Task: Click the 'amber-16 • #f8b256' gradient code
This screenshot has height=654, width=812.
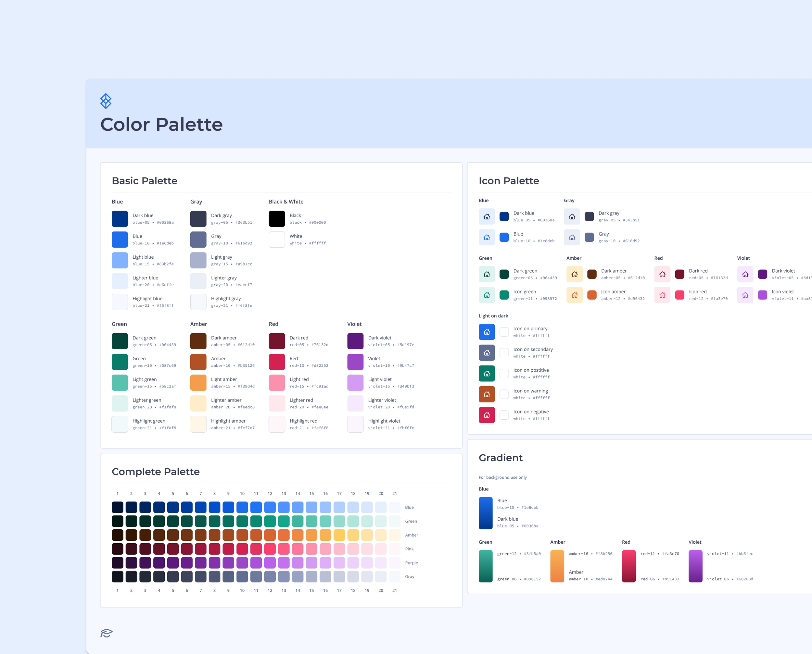Action: point(590,554)
